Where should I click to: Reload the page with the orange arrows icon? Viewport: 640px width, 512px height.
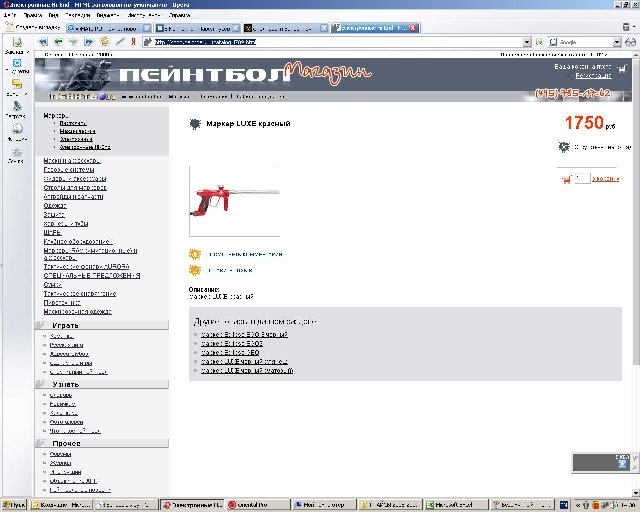(x=104, y=42)
